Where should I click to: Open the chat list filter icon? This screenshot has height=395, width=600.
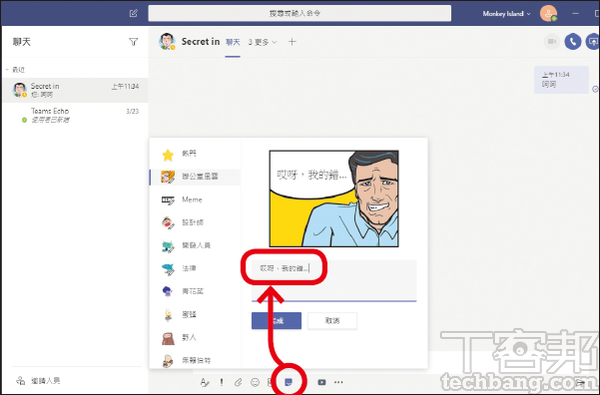pyautogui.click(x=133, y=42)
